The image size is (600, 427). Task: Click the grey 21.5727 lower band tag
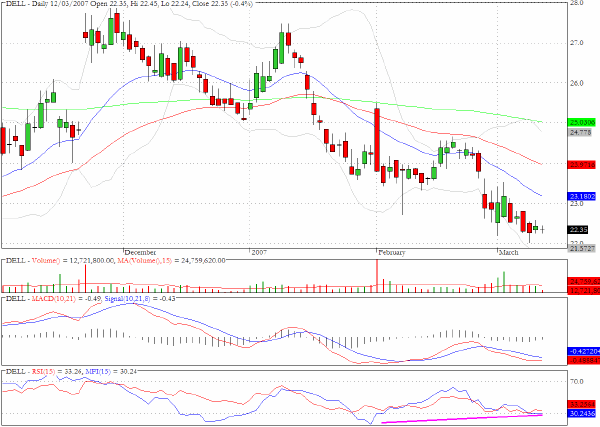[582, 248]
